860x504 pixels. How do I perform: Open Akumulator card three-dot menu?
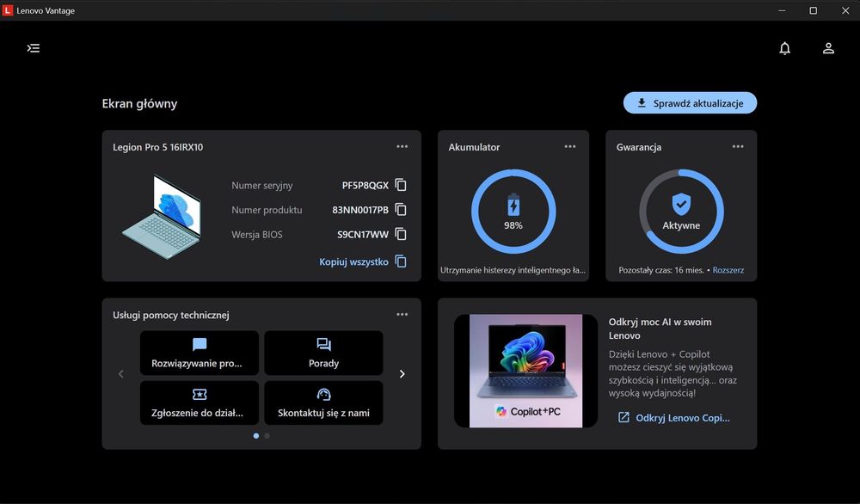click(x=570, y=146)
